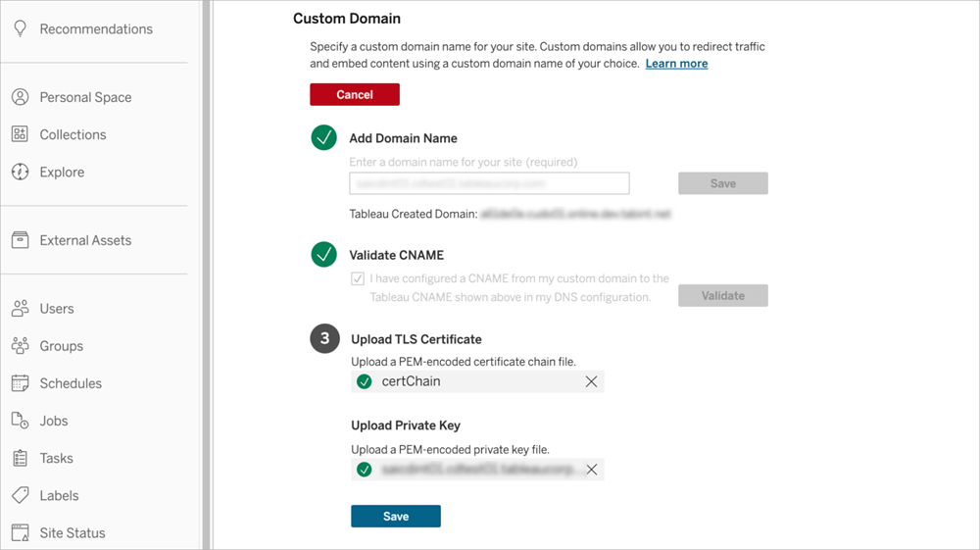Screen dimensions: 980x550
Task: Open the Groups menu item
Action: click(x=61, y=346)
